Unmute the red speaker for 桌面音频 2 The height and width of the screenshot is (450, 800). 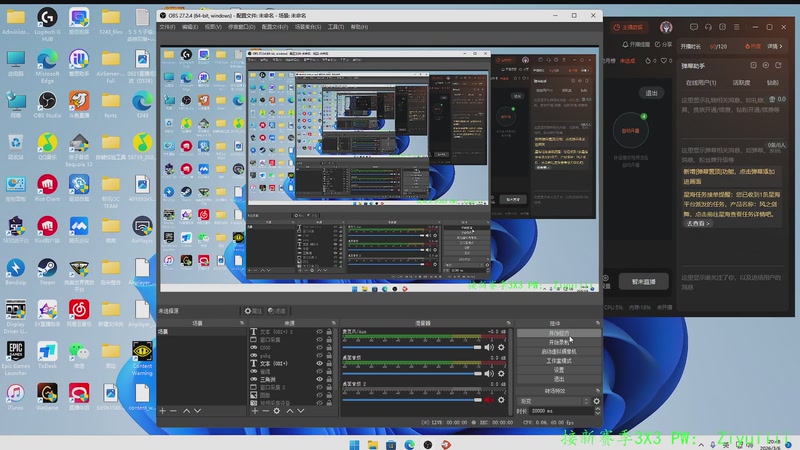[489, 400]
